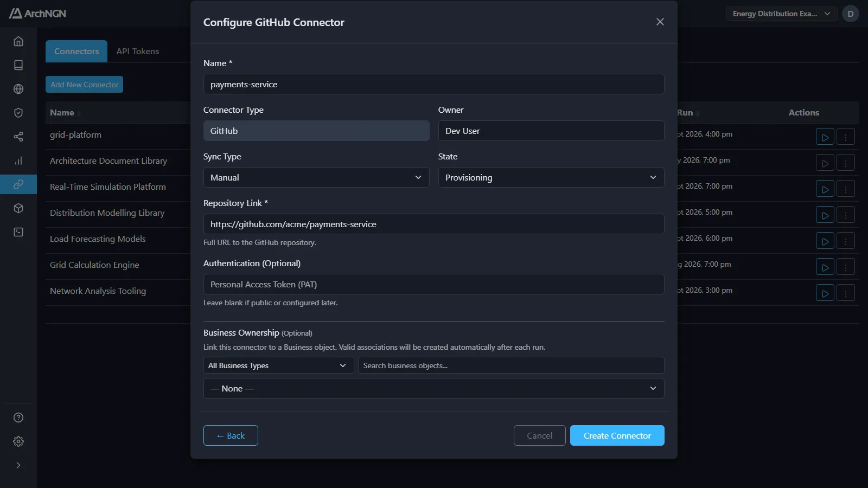Open the settings gear icon
This screenshot has width=868, height=488.
pos(18,441)
